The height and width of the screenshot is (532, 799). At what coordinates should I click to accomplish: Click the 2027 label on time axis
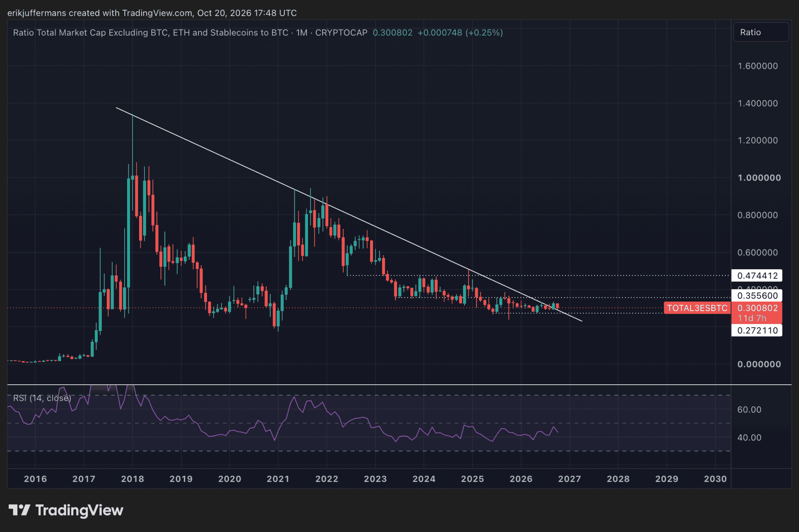tap(570, 479)
